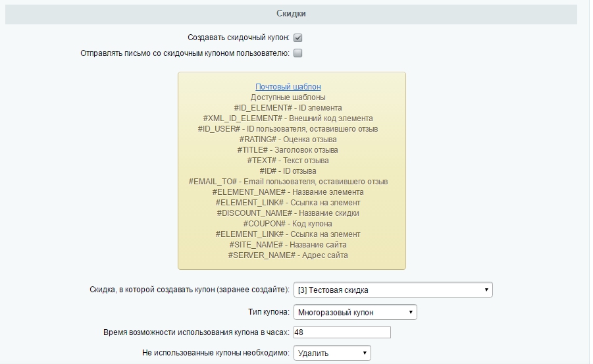Click the Время возможности использования купона label
This screenshot has width=593, height=364.
(196, 332)
